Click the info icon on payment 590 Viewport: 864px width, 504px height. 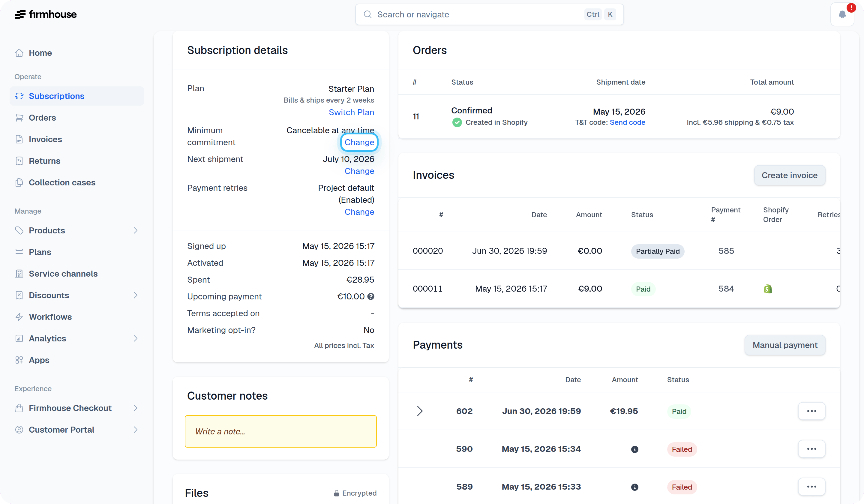[x=634, y=449]
